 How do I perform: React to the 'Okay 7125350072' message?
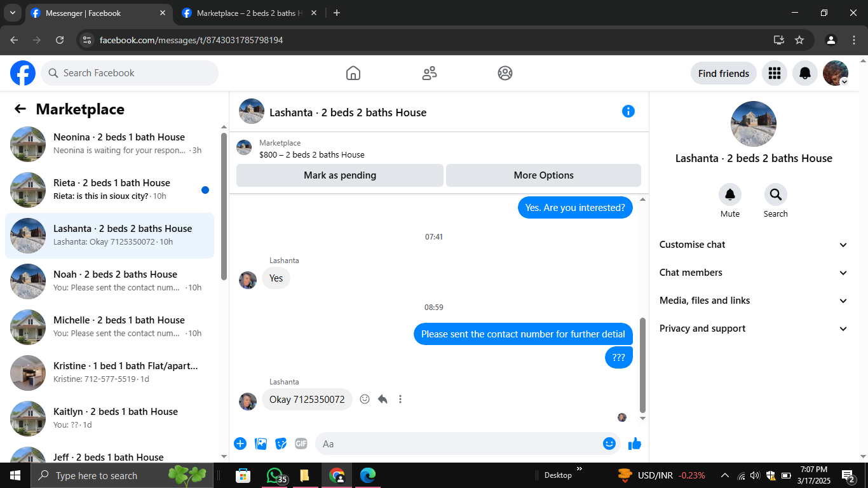(x=365, y=399)
